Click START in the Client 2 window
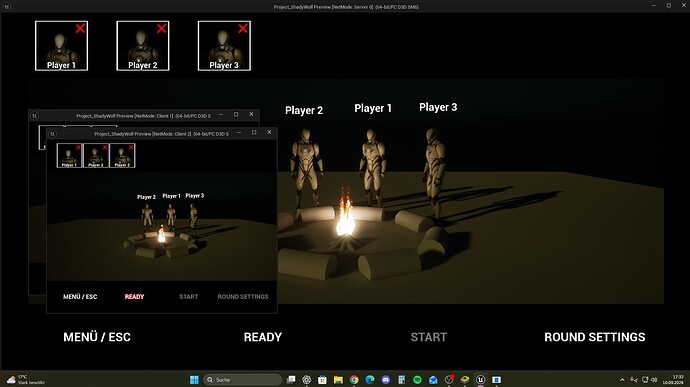The height and width of the screenshot is (387, 690). tap(188, 297)
